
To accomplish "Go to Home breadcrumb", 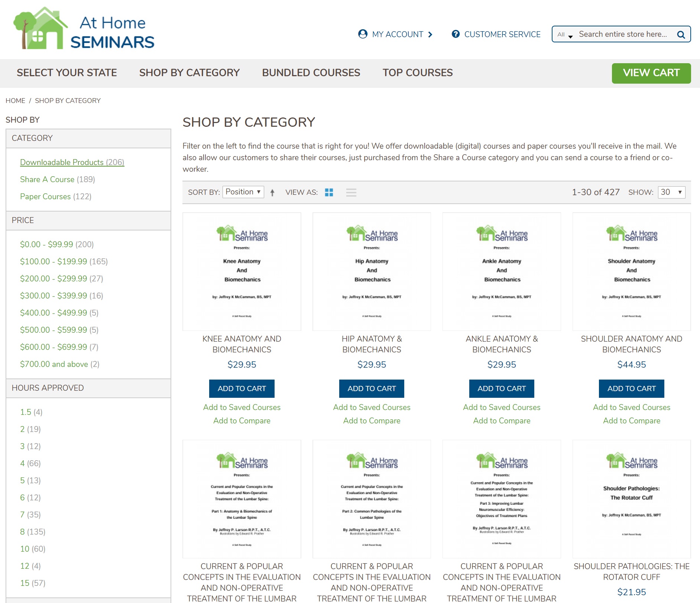I will 16,101.
